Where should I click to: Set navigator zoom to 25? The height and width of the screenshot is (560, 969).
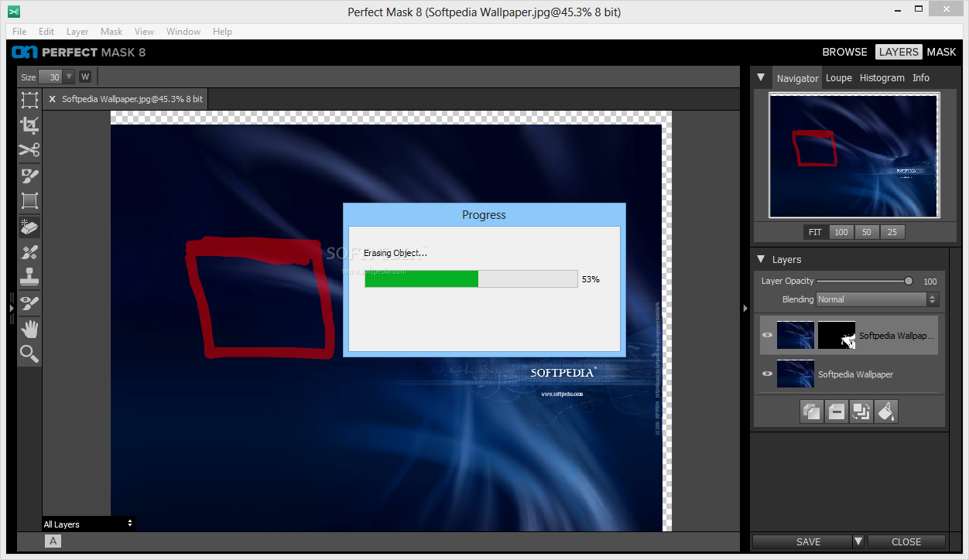point(892,232)
